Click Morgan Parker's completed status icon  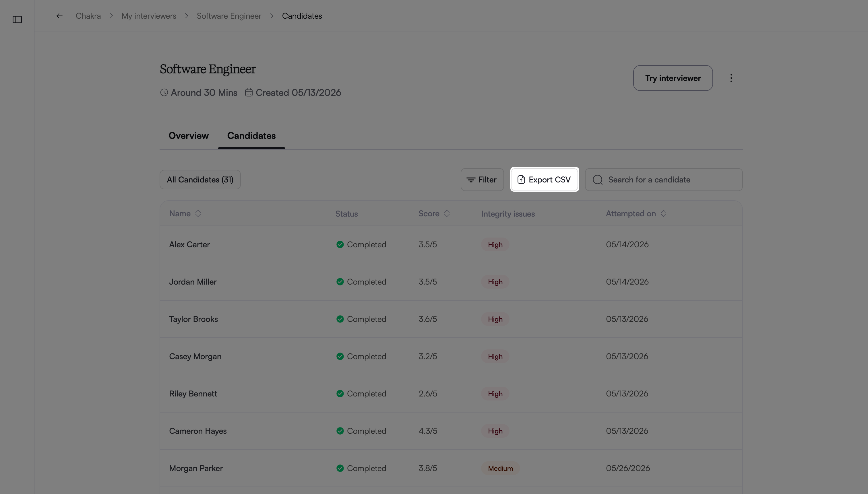(340, 468)
